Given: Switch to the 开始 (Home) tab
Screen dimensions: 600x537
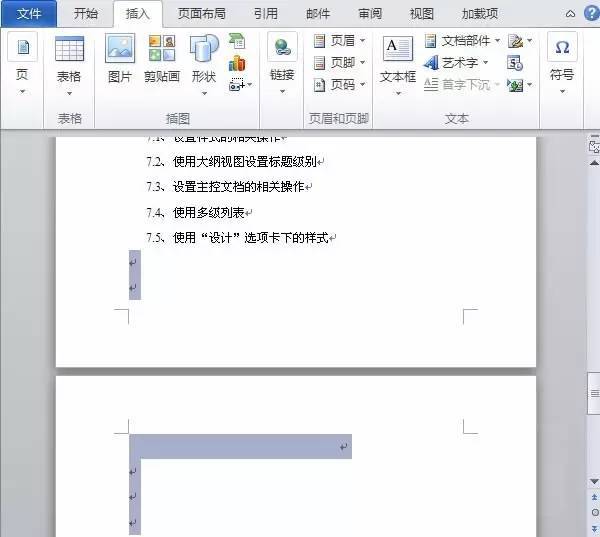Looking at the screenshot, I should pyautogui.click(x=86, y=14).
